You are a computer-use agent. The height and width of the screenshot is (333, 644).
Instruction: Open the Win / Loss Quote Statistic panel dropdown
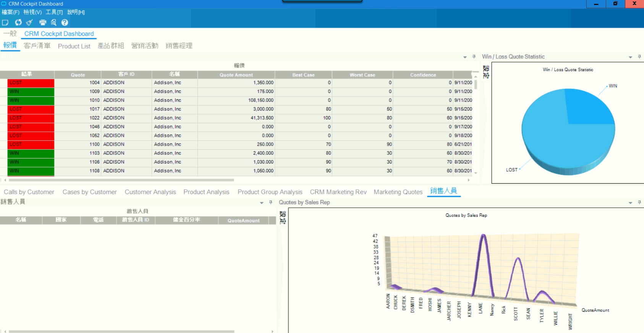[630, 57]
